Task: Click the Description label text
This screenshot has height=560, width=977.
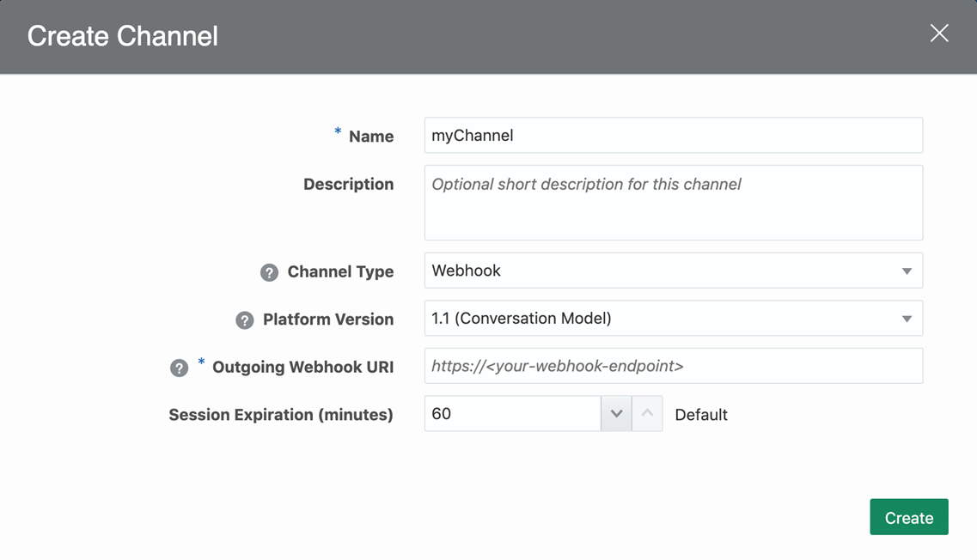Action: (x=348, y=185)
